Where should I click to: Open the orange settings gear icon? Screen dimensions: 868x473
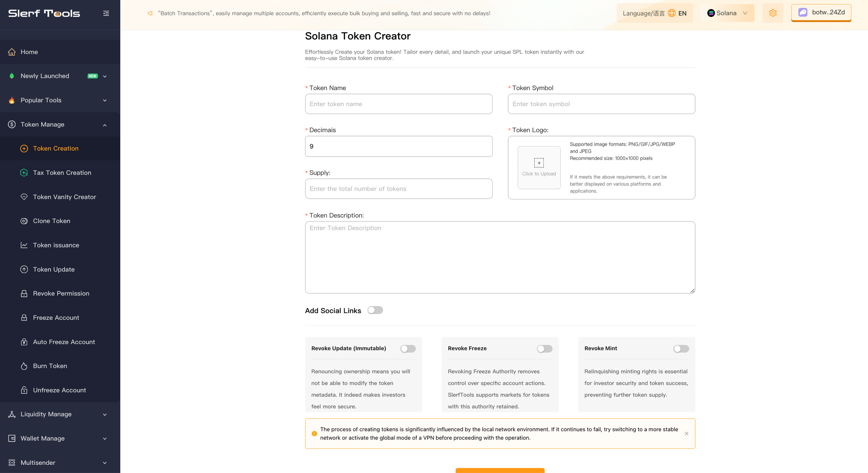pyautogui.click(x=773, y=13)
